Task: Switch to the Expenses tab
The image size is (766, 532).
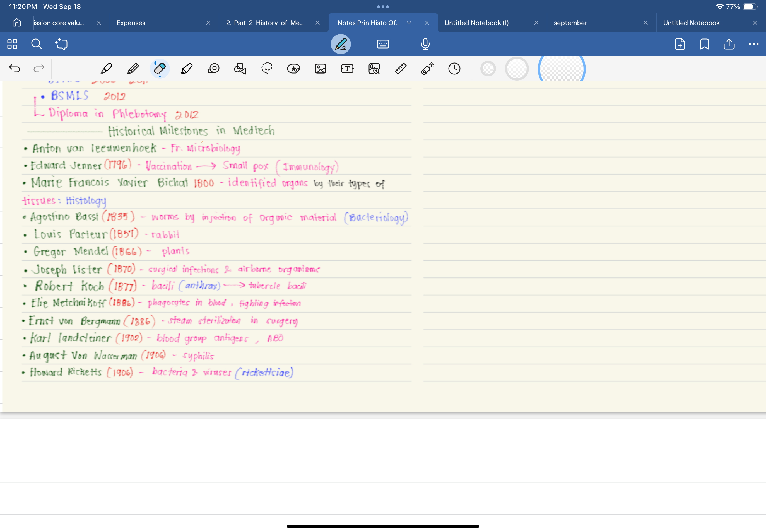Action: (131, 23)
